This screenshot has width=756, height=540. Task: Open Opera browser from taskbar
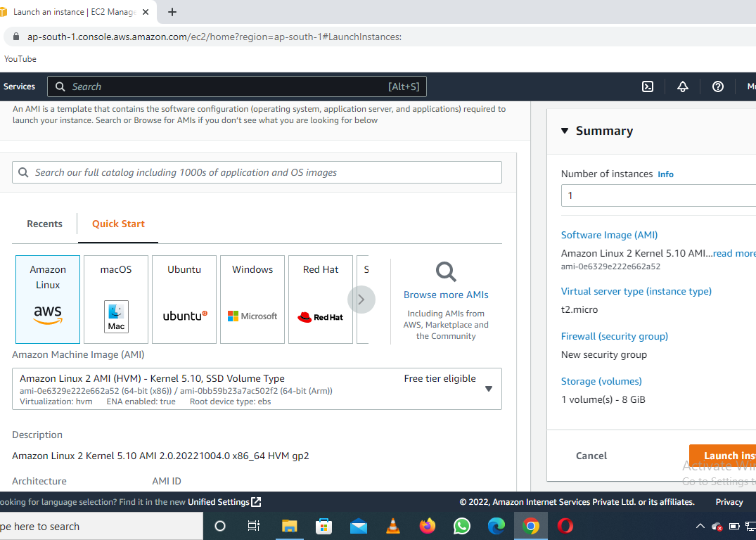click(x=565, y=526)
